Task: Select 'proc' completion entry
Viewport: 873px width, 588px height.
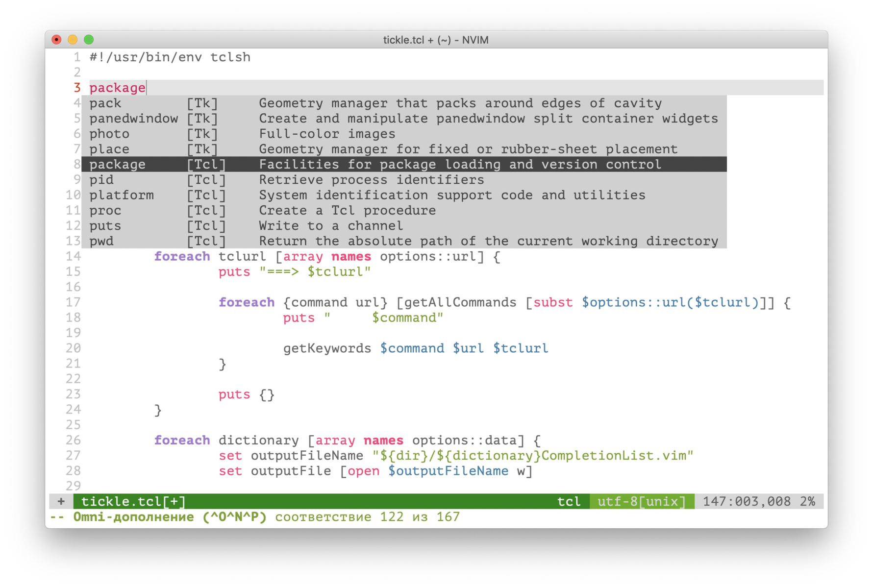Action: click(x=404, y=210)
